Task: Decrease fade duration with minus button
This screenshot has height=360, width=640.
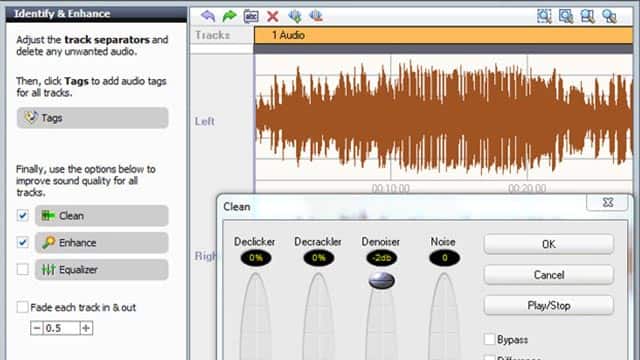Action: (37, 328)
